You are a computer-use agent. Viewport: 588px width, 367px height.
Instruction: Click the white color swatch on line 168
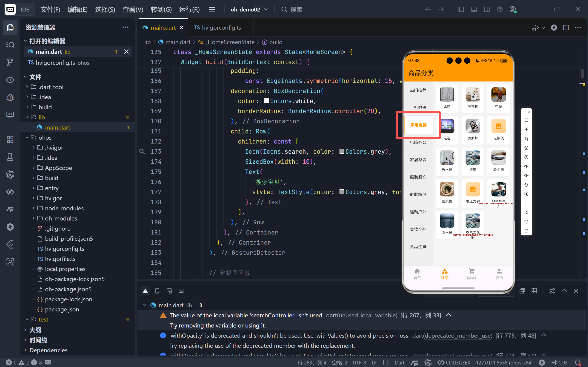coord(266,101)
